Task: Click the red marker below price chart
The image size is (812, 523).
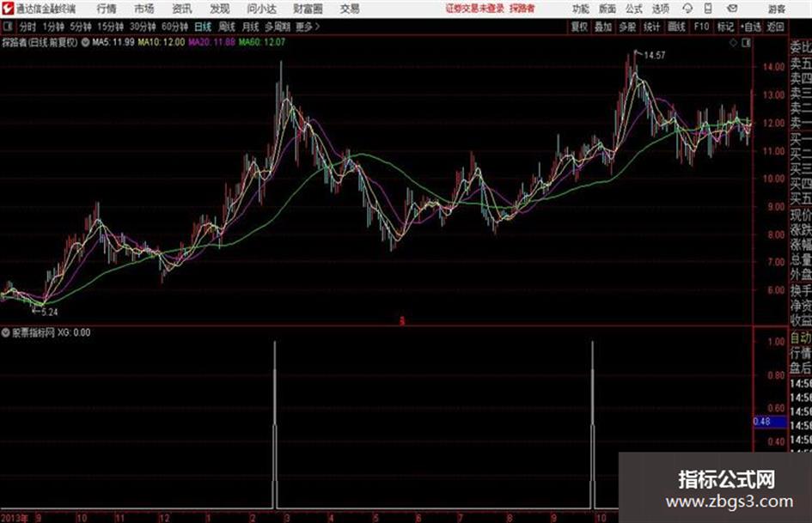Action: pyautogui.click(x=402, y=321)
